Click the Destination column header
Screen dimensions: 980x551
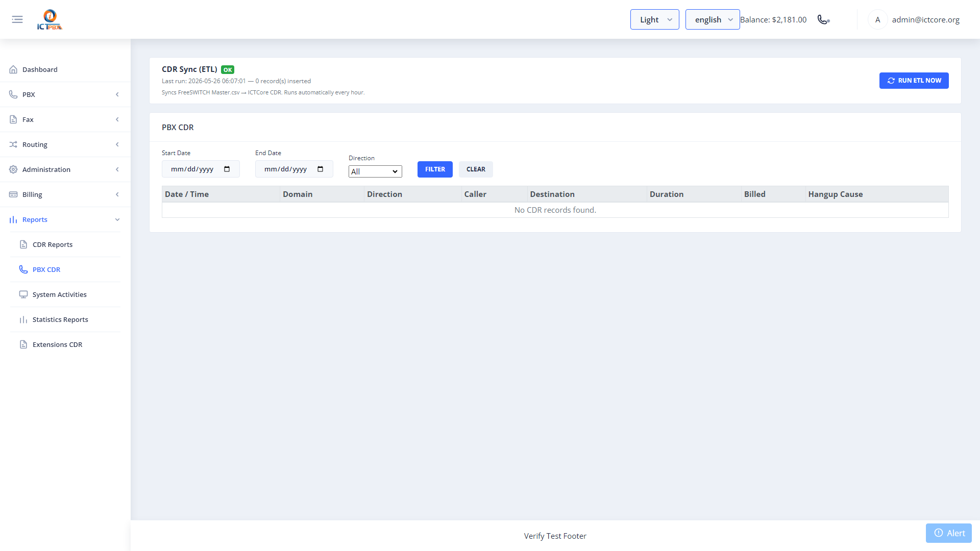587,194
